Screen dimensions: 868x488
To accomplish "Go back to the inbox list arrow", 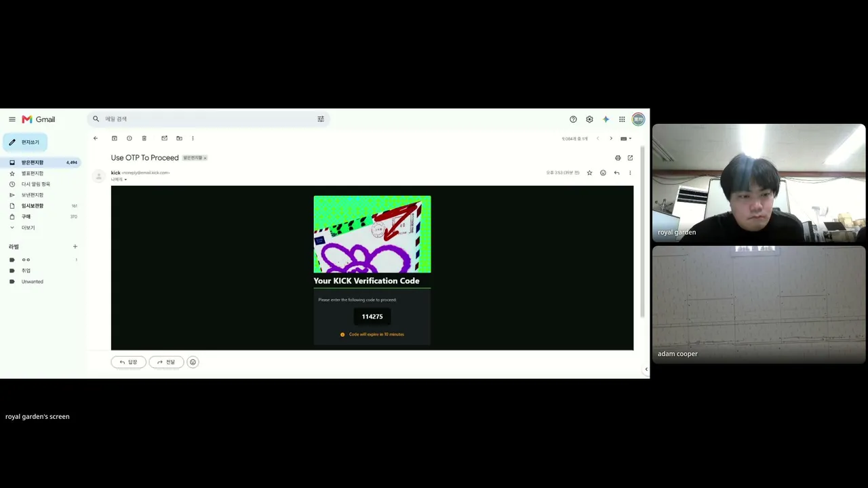I will tap(96, 138).
